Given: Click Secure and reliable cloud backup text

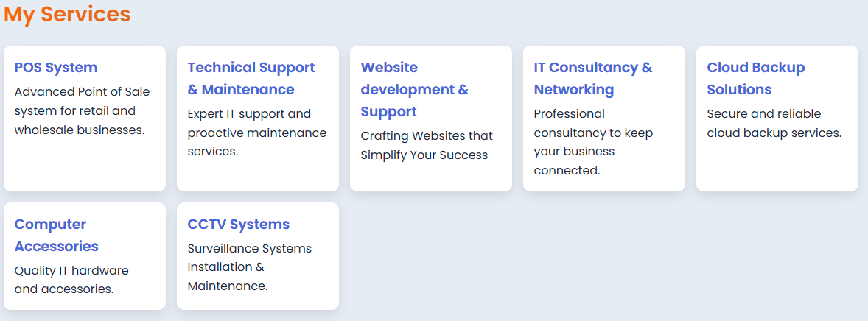Looking at the screenshot, I should (x=774, y=124).
